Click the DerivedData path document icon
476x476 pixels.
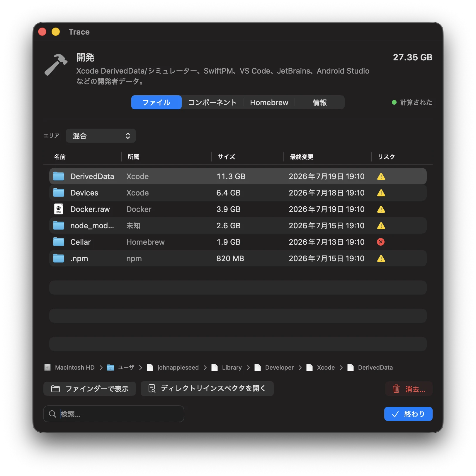(351, 368)
